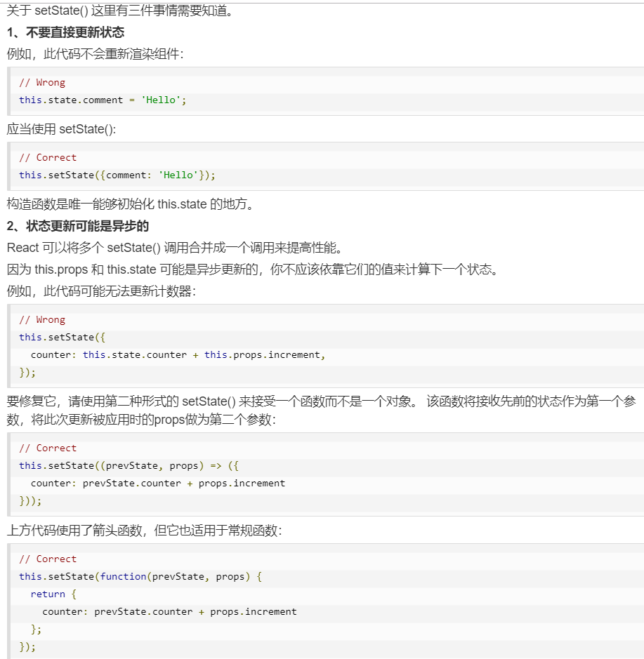644x659 pixels.
Task: Click the word React in the paragraph
Action: point(18,246)
